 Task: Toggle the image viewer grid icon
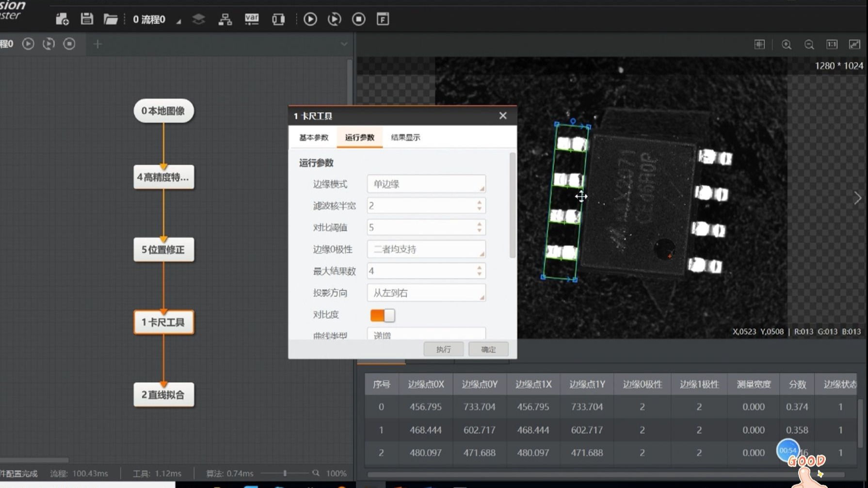point(759,44)
